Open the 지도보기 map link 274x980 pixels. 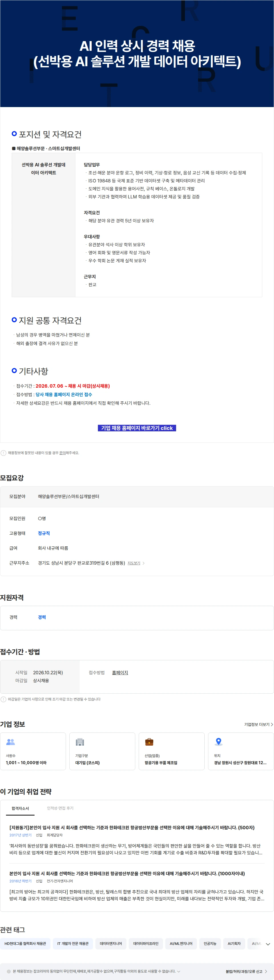click(134, 563)
